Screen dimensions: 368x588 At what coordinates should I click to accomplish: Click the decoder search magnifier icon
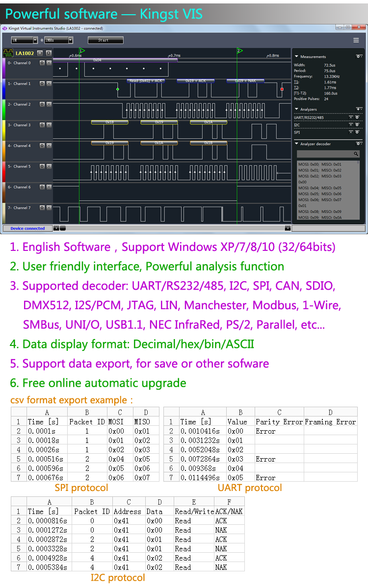coord(356,154)
